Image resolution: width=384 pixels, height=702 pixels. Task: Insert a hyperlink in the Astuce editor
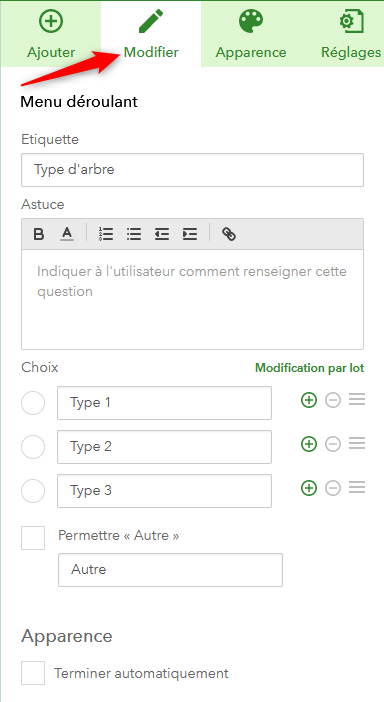(x=229, y=234)
